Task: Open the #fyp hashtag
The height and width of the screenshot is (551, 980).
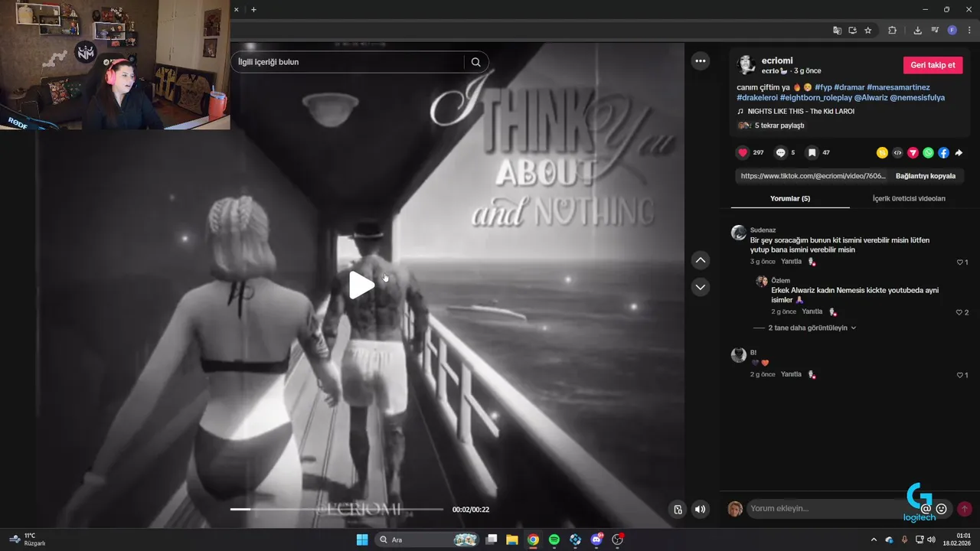Action: [x=823, y=87]
